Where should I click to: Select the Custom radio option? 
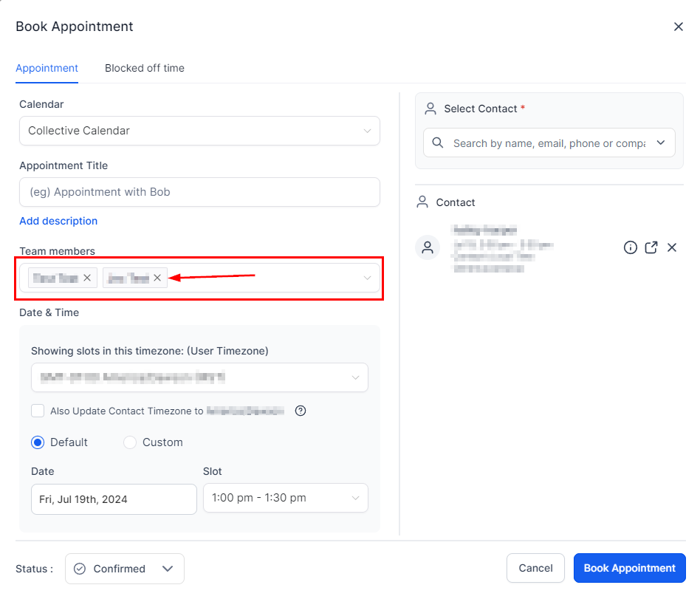pos(130,442)
